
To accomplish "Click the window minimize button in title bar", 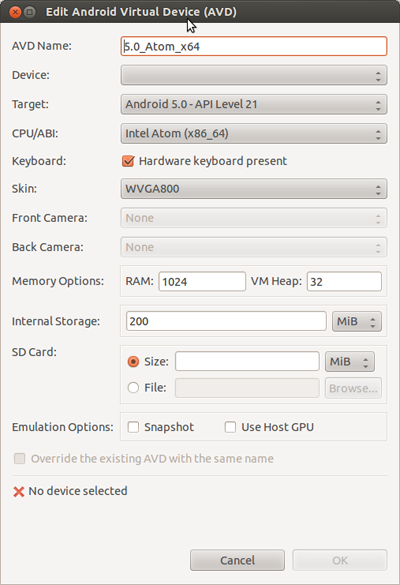I will [x=30, y=12].
